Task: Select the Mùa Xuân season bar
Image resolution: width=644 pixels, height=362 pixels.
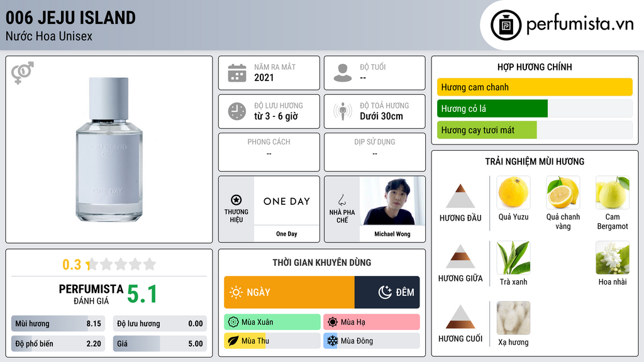Action: tap(272, 322)
